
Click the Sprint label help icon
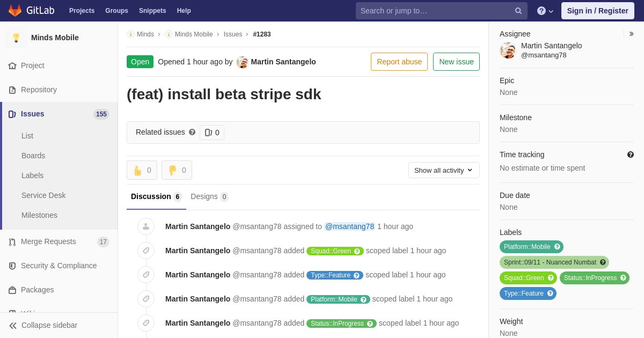tap(603, 262)
